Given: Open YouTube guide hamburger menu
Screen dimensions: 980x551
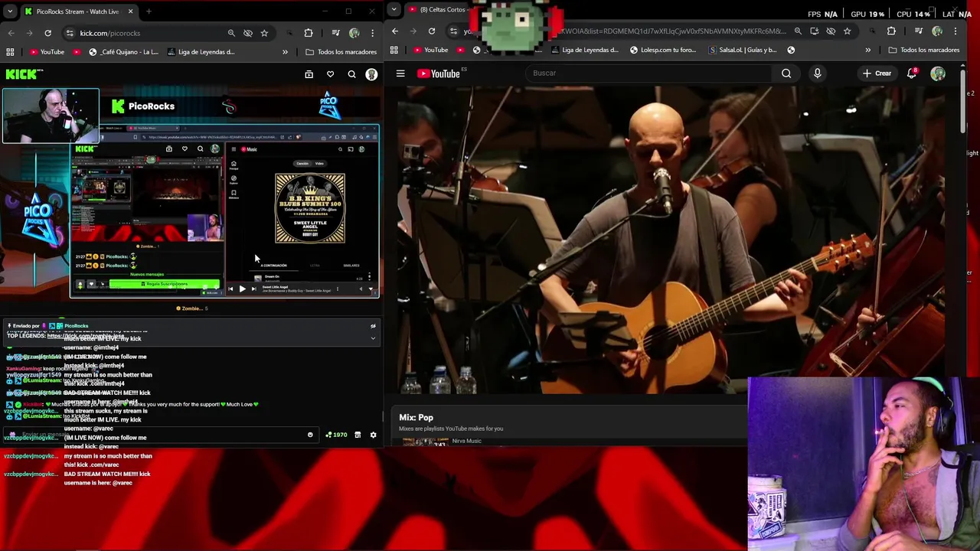Looking at the screenshot, I should coord(400,73).
